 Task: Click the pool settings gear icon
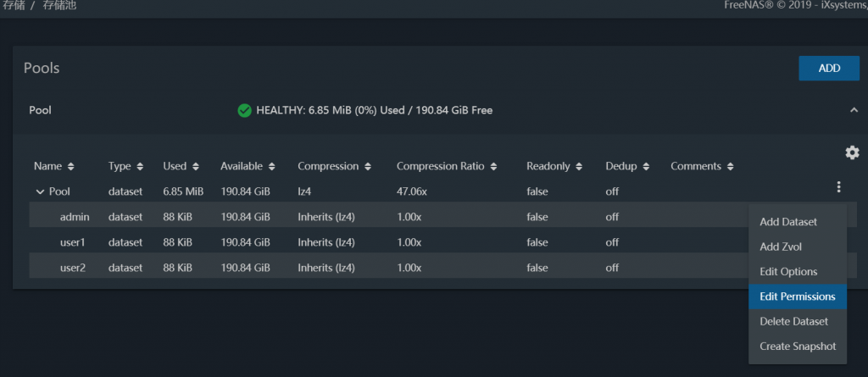coord(852,152)
